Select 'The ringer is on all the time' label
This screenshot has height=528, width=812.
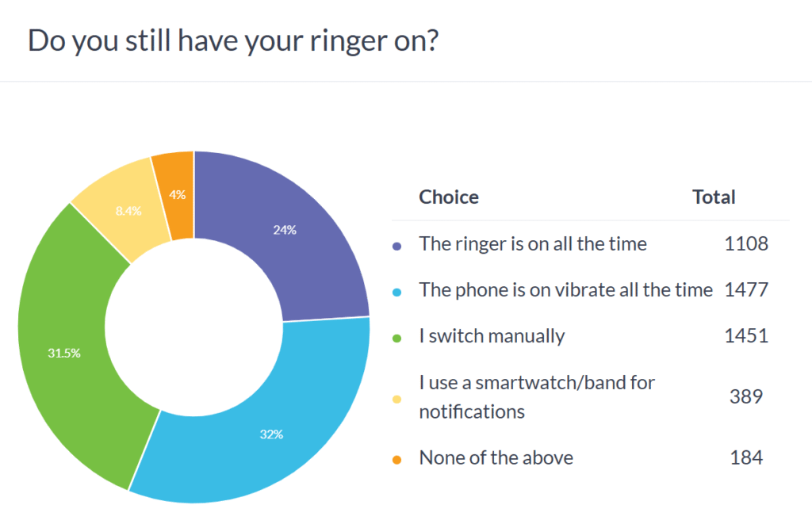tap(533, 244)
